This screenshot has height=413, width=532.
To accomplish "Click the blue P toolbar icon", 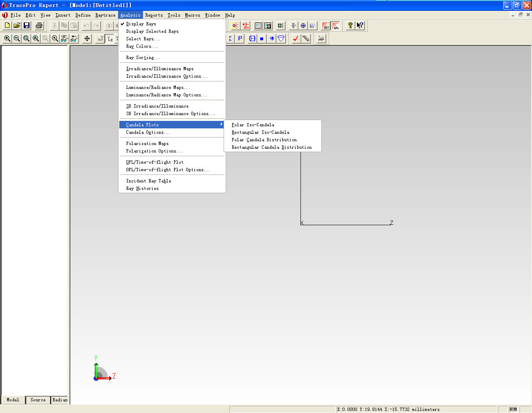I will pyautogui.click(x=240, y=39).
